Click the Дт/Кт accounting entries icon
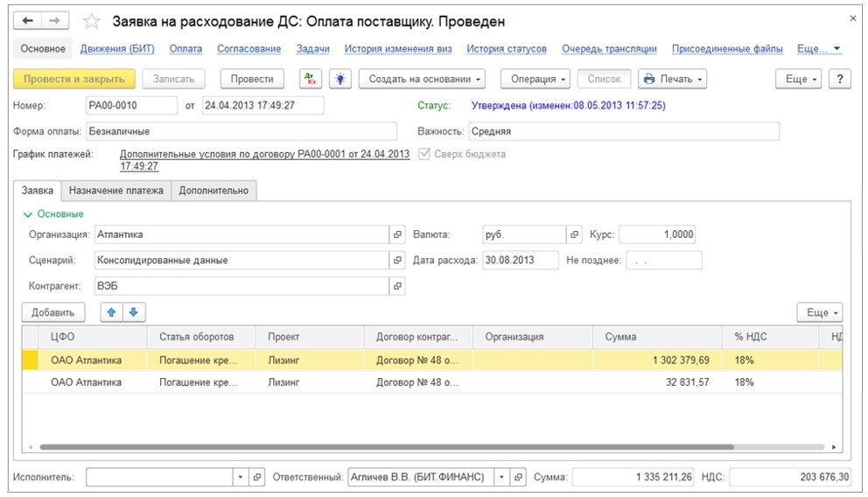The height and width of the screenshot is (497, 868). click(x=310, y=79)
